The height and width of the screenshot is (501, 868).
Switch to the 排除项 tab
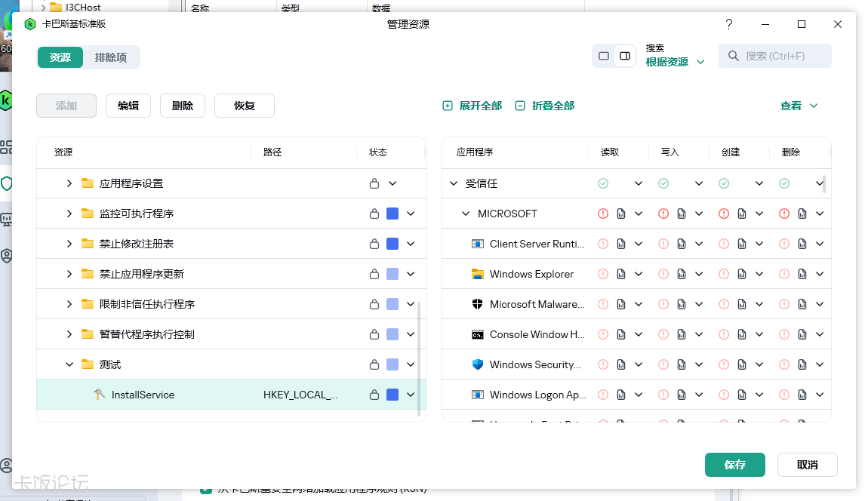111,57
